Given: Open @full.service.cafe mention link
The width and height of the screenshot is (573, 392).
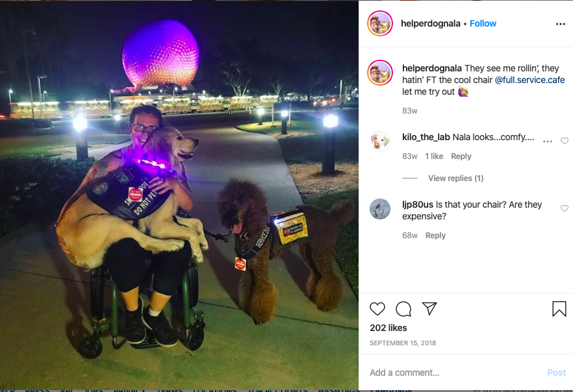Looking at the screenshot, I should coord(529,80).
